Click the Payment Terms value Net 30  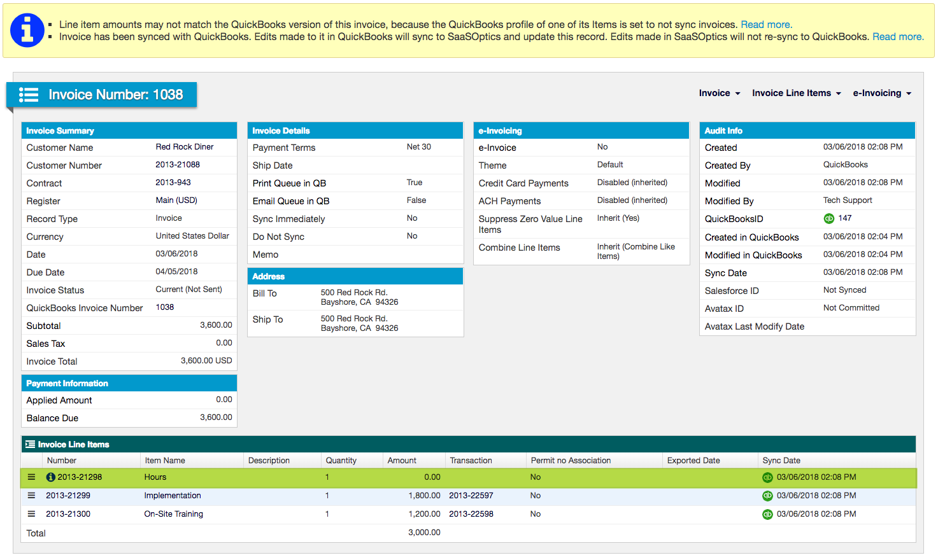(x=419, y=146)
